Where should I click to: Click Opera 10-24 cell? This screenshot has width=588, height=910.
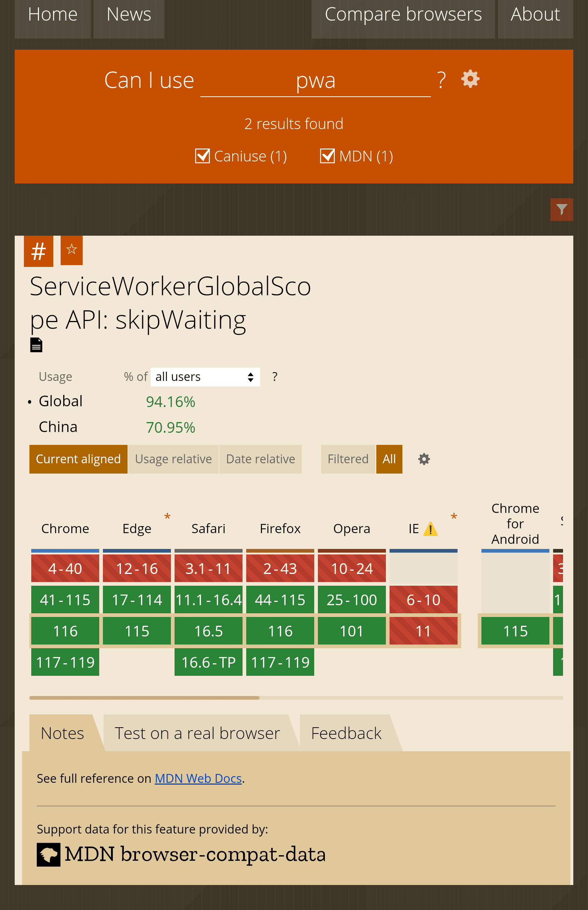pyautogui.click(x=352, y=568)
